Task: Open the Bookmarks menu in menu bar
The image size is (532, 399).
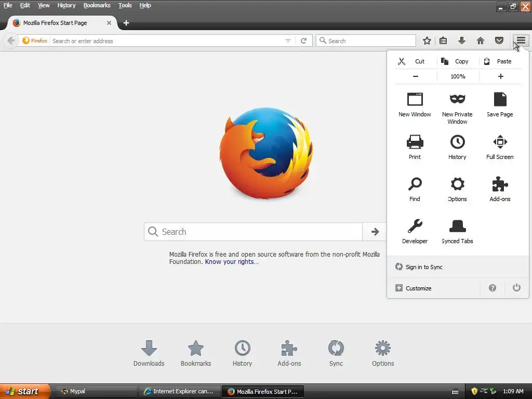Action: (97, 5)
